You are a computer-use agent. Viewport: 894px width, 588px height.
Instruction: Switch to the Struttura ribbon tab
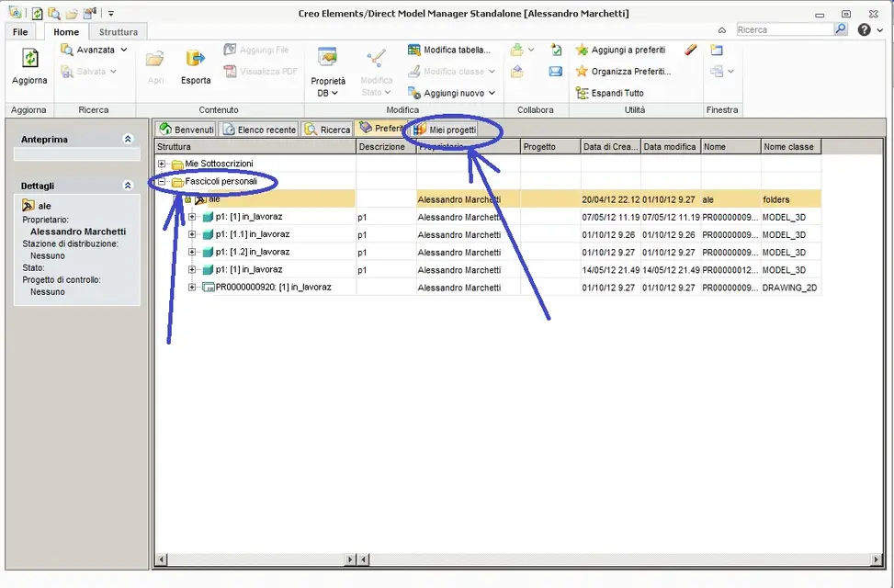coord(119,32)
